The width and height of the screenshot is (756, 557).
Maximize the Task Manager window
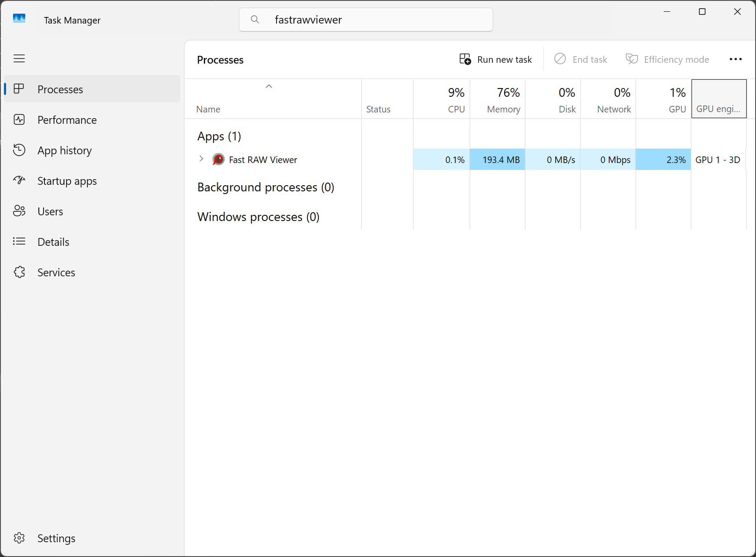pos(702,12)
